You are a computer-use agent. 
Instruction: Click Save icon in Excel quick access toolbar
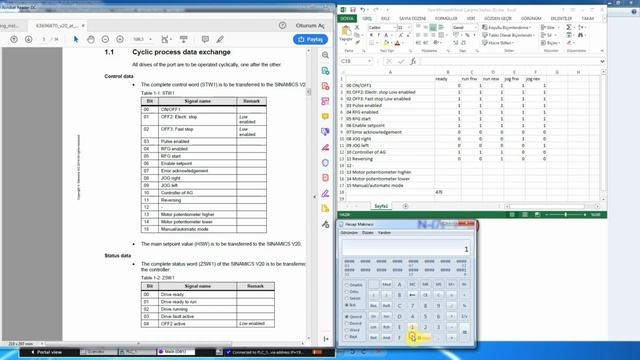353,9
